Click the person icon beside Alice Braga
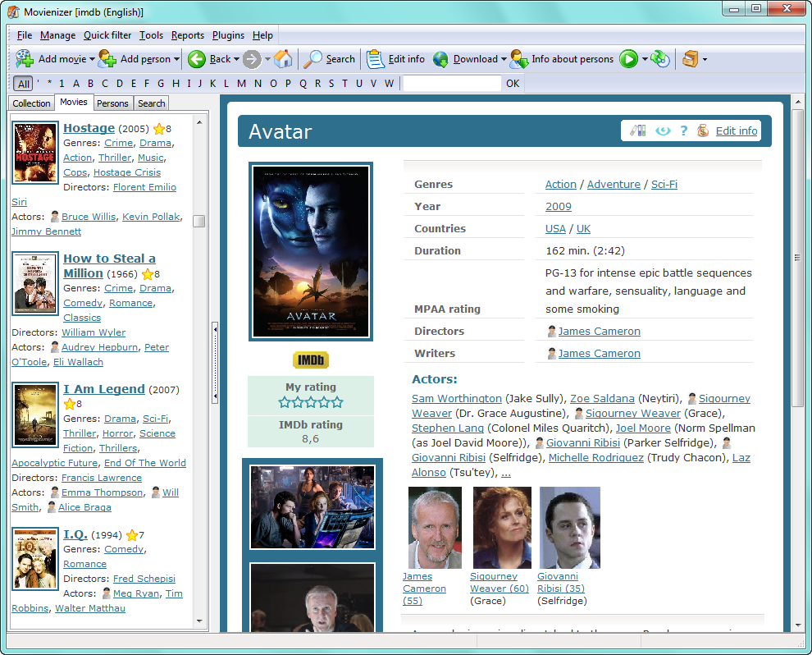812x655 pixels. click(x=52, y=507)
